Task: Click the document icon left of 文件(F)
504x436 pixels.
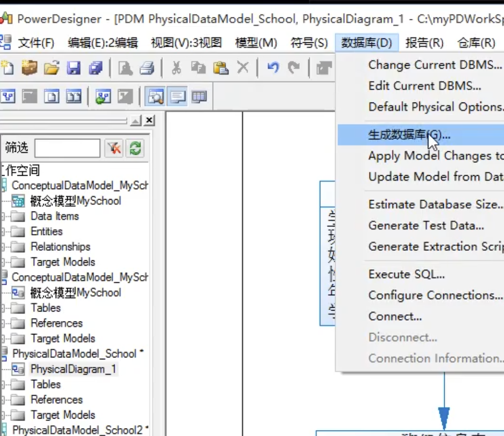Action: 5,42
